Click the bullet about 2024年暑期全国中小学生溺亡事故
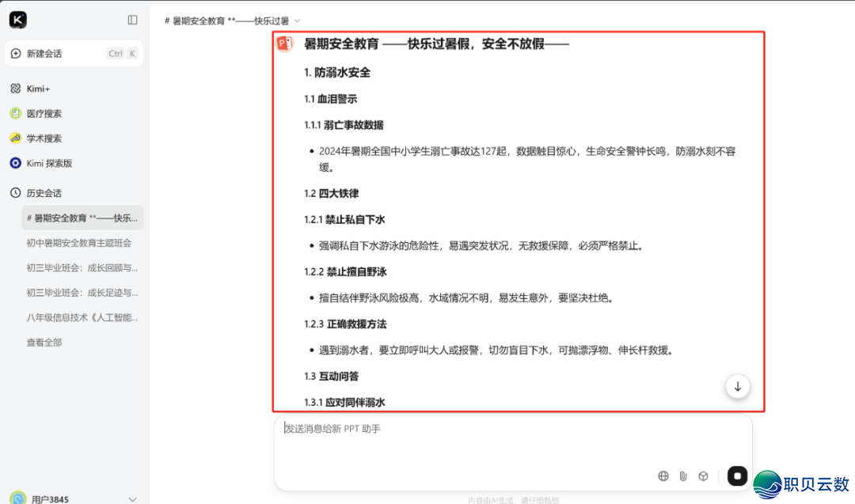This screenshot has width=855, height=504. [x=526, y=159]
